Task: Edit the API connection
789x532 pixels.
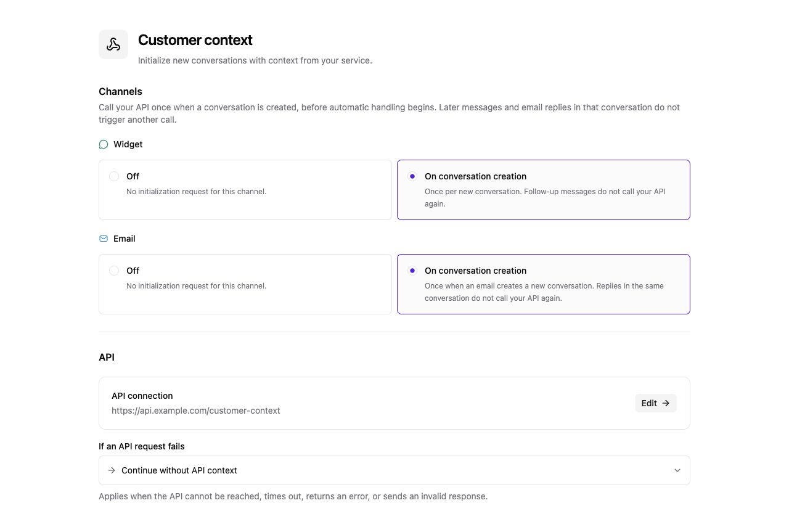Action: coord(656,403)
